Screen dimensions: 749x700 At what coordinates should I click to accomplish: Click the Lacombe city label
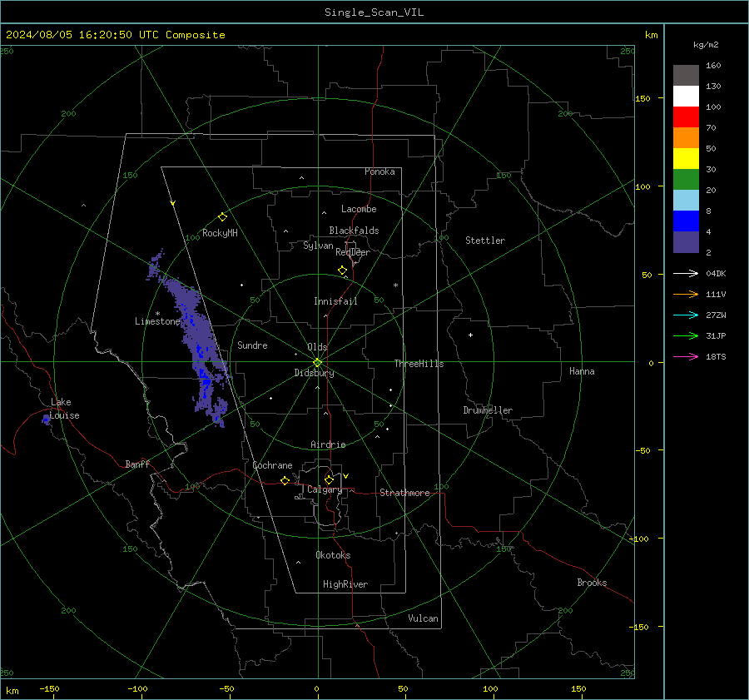click(x=359, y=209)
